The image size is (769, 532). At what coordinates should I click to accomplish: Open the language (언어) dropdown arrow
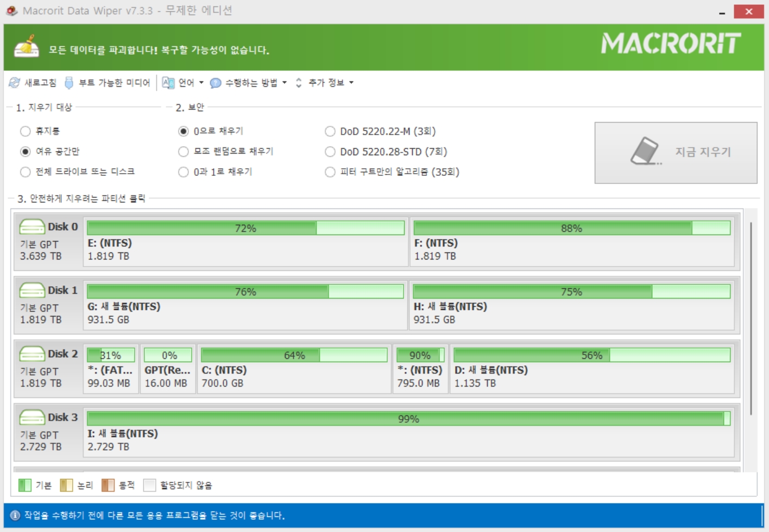(201, 83)
